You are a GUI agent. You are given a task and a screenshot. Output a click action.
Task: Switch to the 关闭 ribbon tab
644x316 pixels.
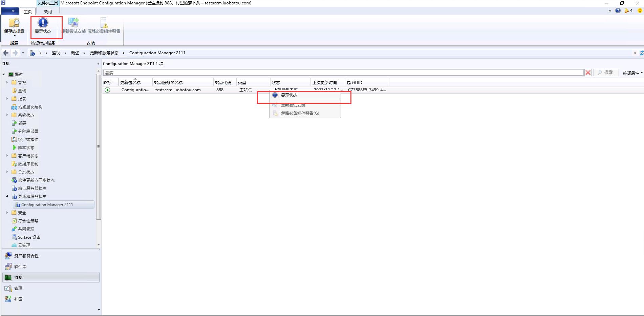[48, 12]
